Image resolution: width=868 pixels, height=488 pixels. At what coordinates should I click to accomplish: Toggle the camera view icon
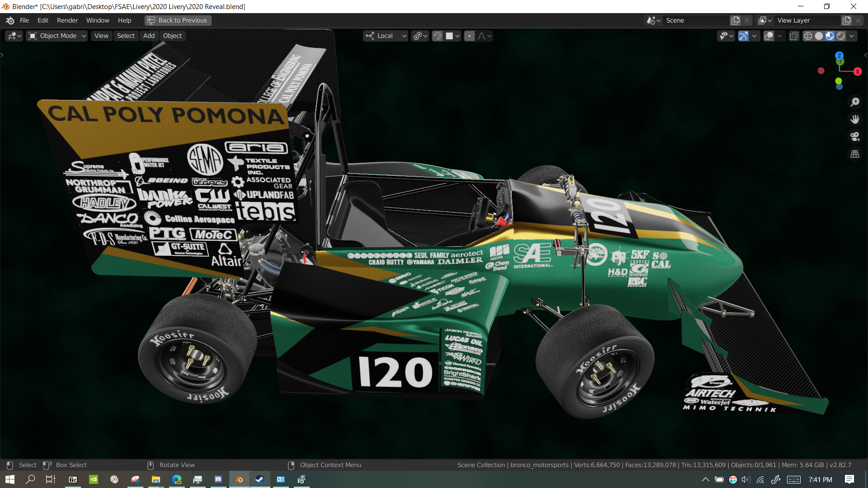pyautogui.click(x=855, y=136)
